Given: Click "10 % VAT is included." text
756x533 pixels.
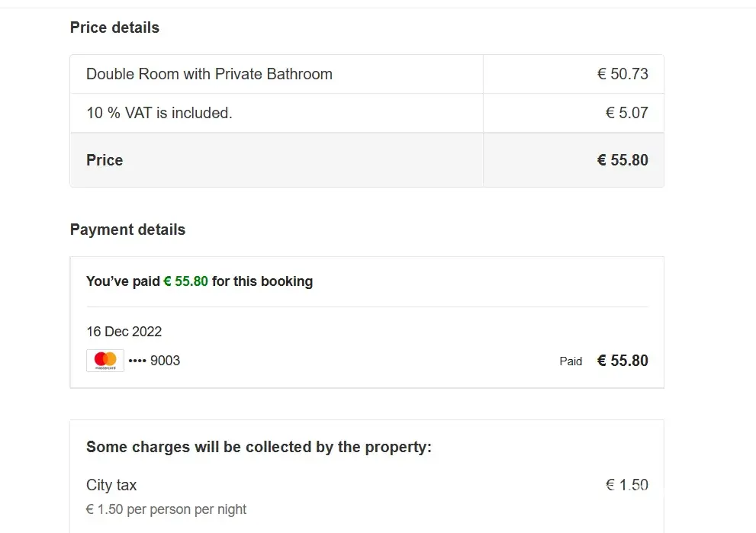Looking at the screenshot, I should (159, 113).
